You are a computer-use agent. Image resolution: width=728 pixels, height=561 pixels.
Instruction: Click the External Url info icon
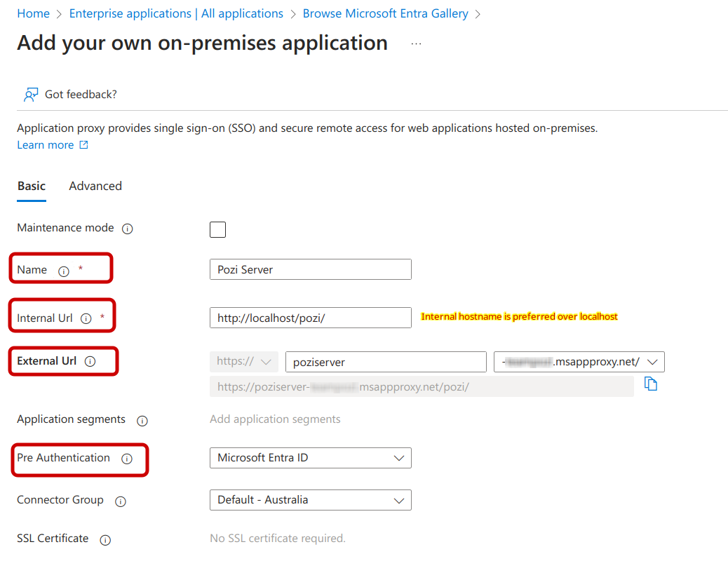tap(90, 362)
